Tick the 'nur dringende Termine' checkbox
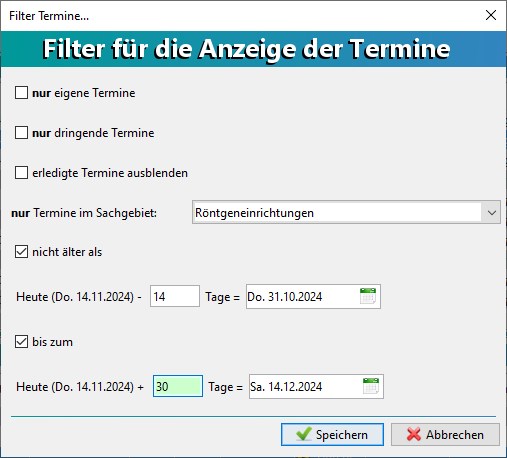Screen dimensions: 507x458 tap(21, 133)
